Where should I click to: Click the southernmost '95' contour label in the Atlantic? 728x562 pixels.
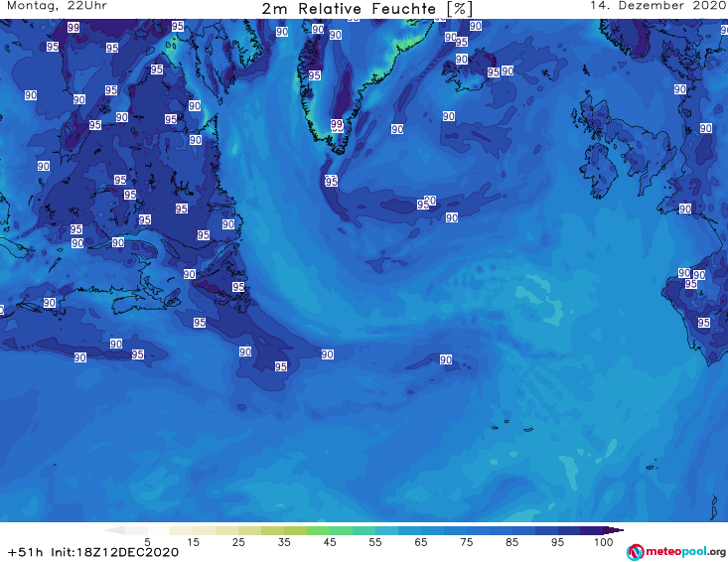coord(281,366)
